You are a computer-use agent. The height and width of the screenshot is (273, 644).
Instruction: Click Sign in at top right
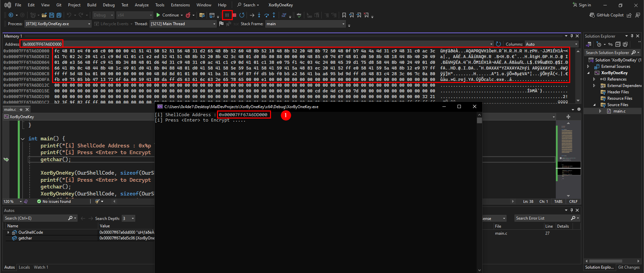[582, 5]
